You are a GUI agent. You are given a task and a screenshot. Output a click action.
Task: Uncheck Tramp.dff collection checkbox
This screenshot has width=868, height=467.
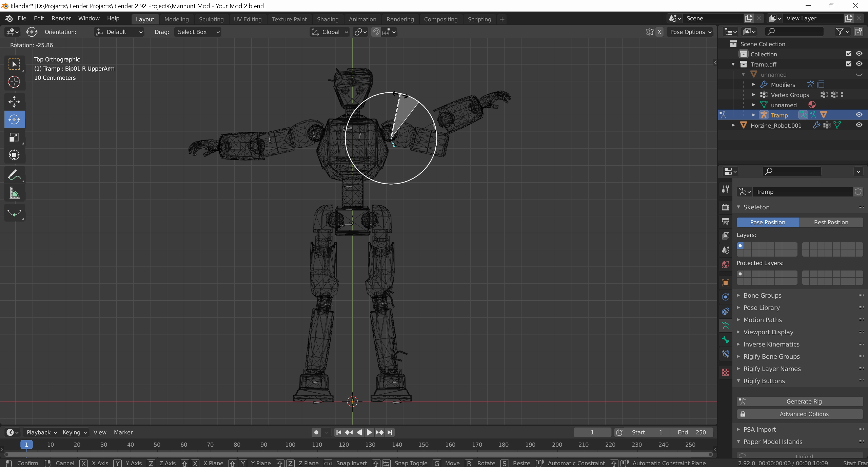click(848, 64)
